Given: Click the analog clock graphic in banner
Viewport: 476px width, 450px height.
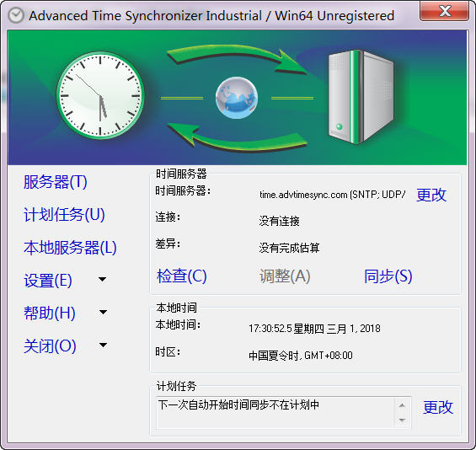Looking at the screenshot, I should [100, 95].
